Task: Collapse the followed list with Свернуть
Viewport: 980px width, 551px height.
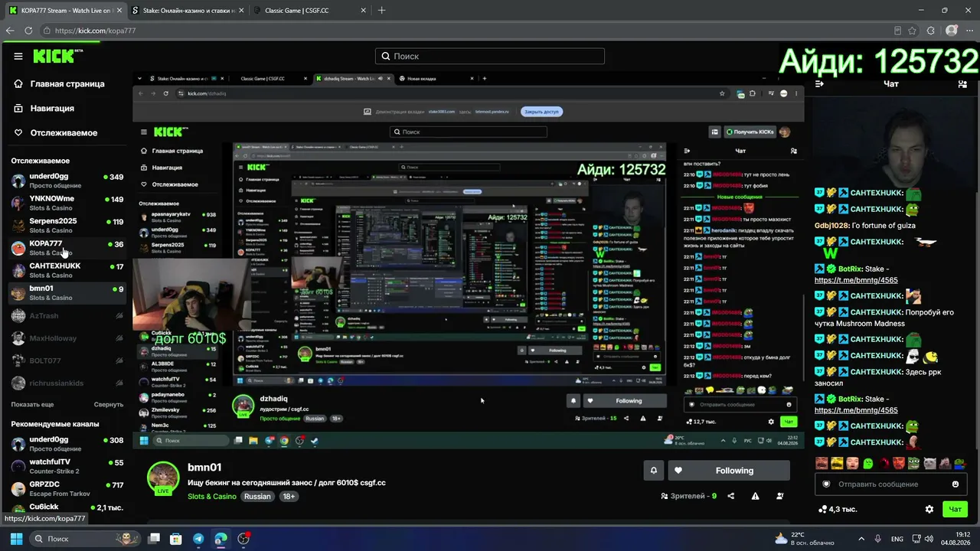Action: tap(109, 404)
